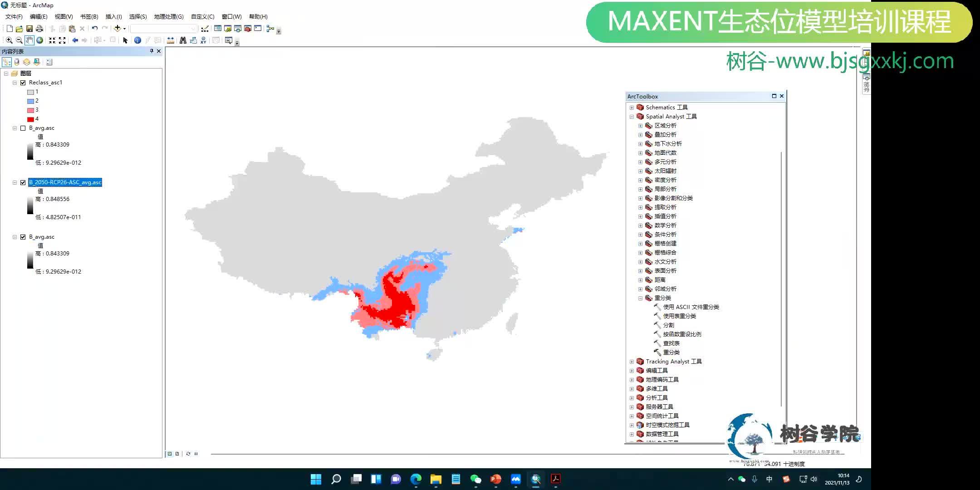Go back to previous extent
Viewport: 980px width, 490px height.
point(75,40)
